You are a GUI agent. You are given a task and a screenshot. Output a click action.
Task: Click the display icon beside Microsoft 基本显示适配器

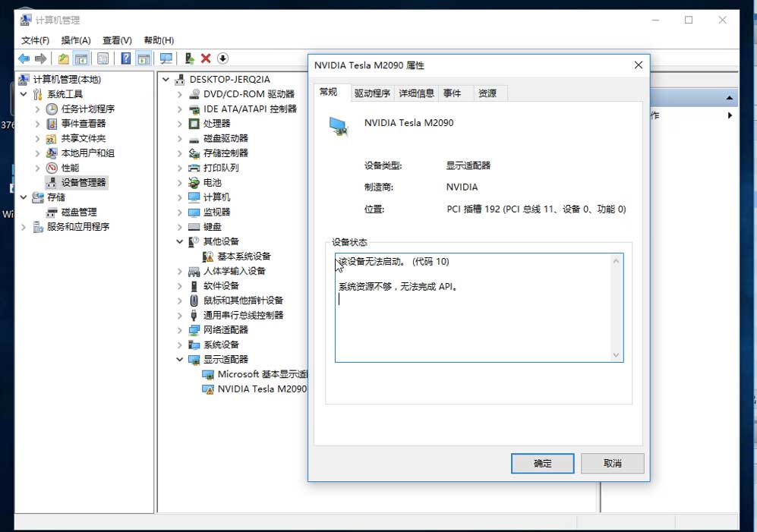(x=208, y=375)
